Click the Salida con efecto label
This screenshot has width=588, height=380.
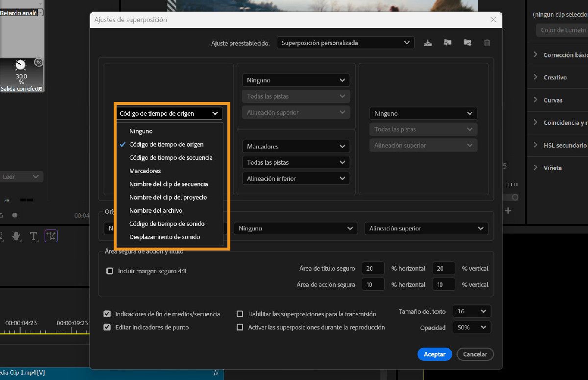coord(21,89)
